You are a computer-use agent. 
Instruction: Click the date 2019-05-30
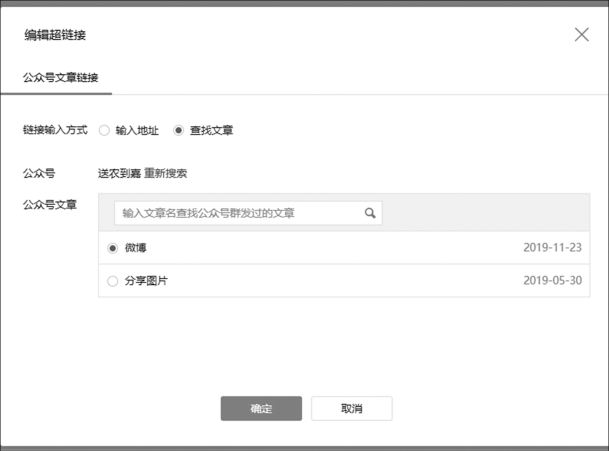point(552,280)
